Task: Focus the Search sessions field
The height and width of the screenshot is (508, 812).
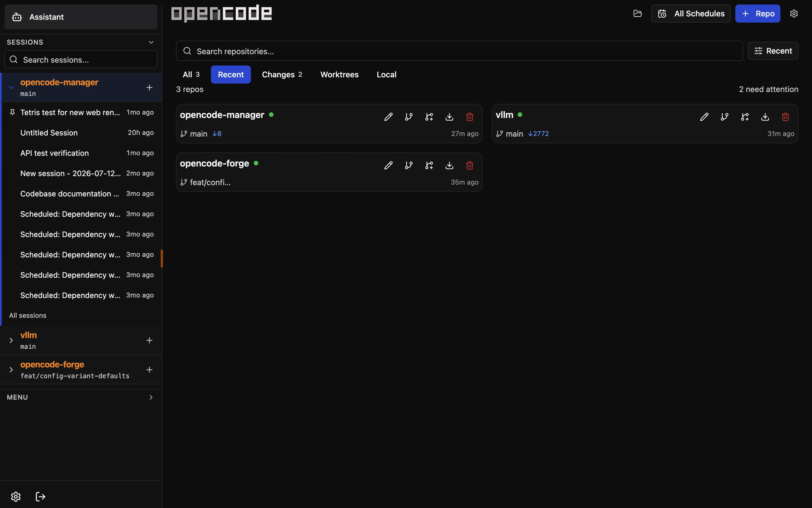Action: coord(81,60)
